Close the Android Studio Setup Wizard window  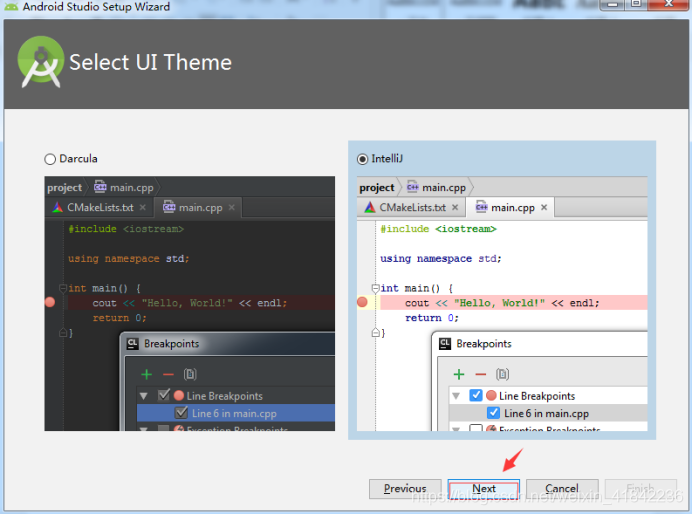pyautogui.click(x=668, y=4)
